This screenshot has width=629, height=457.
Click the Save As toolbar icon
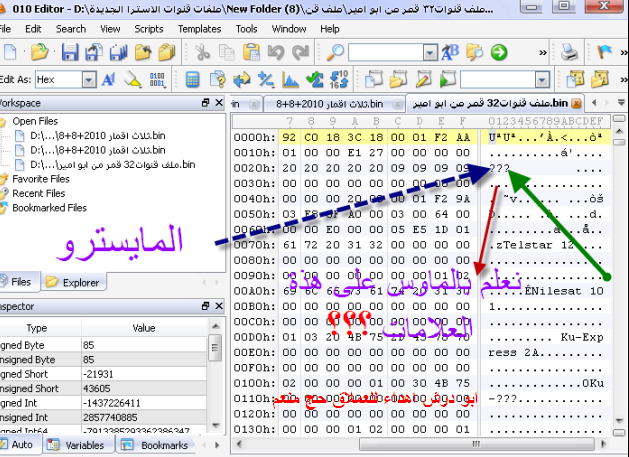click(94, 53)
